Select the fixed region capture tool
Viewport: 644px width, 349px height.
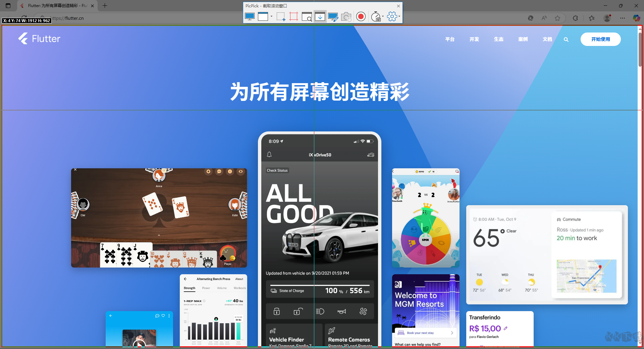click(294, 16)
